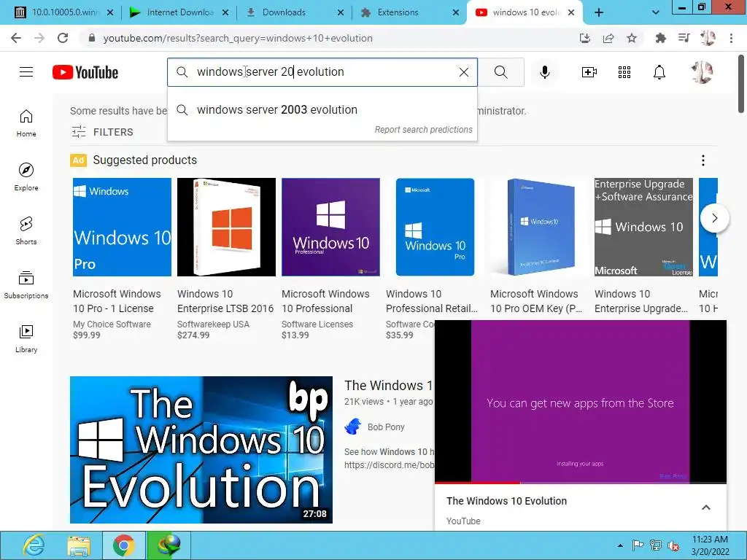Image resolution: width=747 pixels, height=560 pixels.
Task: Bookmark this page with the star
Action: pyautogui.click(x=632, y=38)
